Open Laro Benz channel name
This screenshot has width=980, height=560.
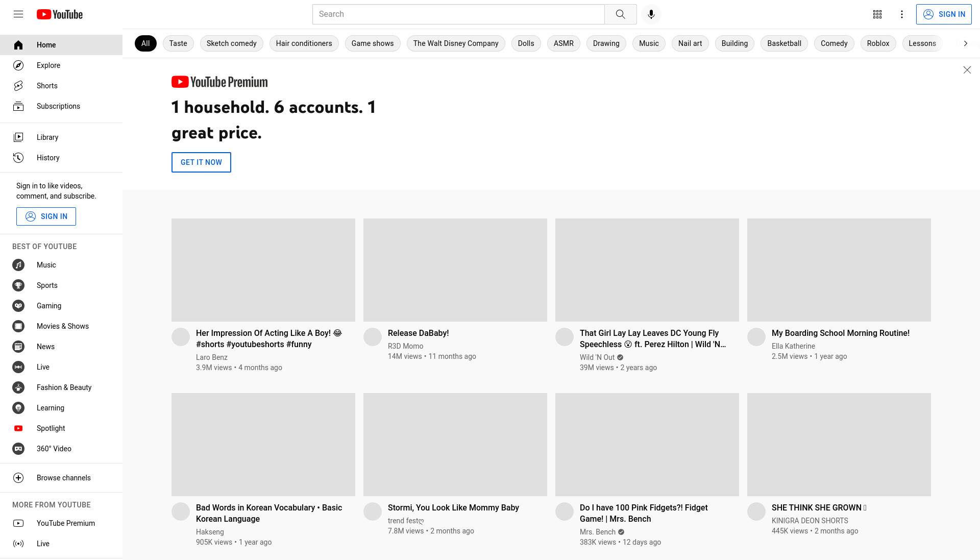point(212,357)
